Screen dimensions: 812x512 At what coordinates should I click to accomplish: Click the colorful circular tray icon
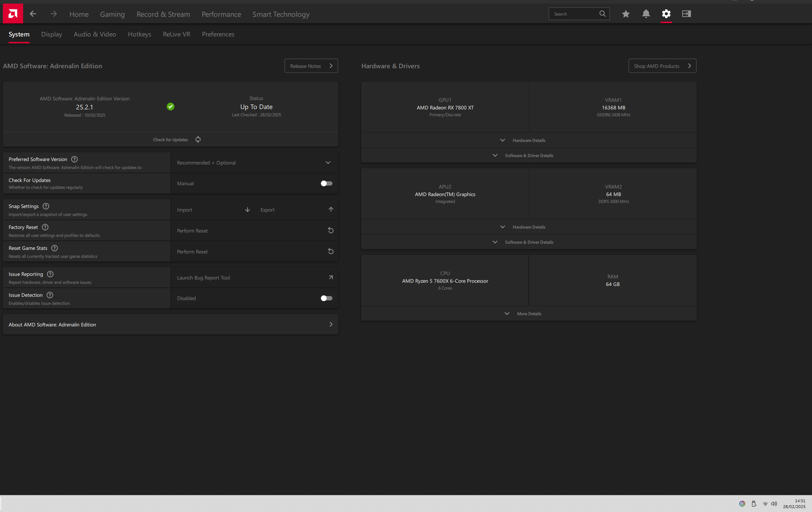[x=742, y=504]
